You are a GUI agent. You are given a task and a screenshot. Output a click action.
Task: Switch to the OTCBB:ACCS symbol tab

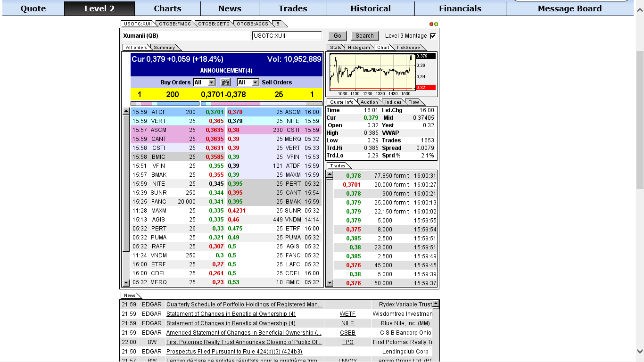coord(252,24)
